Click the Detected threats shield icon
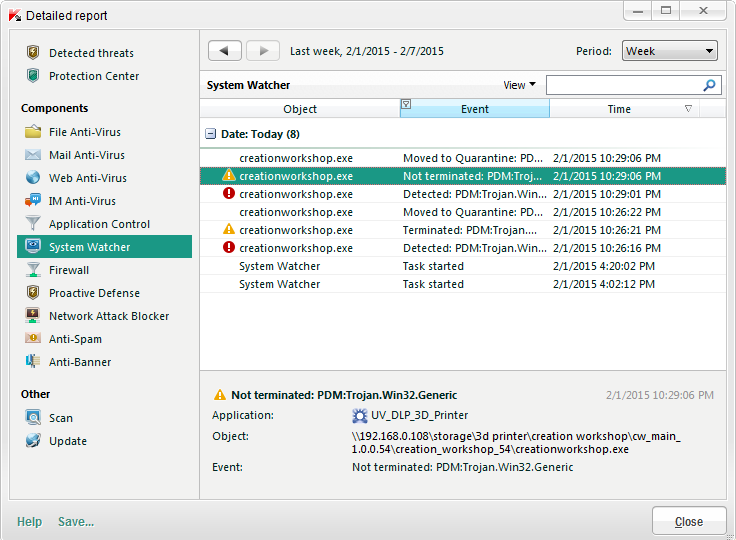This screenshot has width=736, height=540. pyautogui.click(x=33, y=53)
